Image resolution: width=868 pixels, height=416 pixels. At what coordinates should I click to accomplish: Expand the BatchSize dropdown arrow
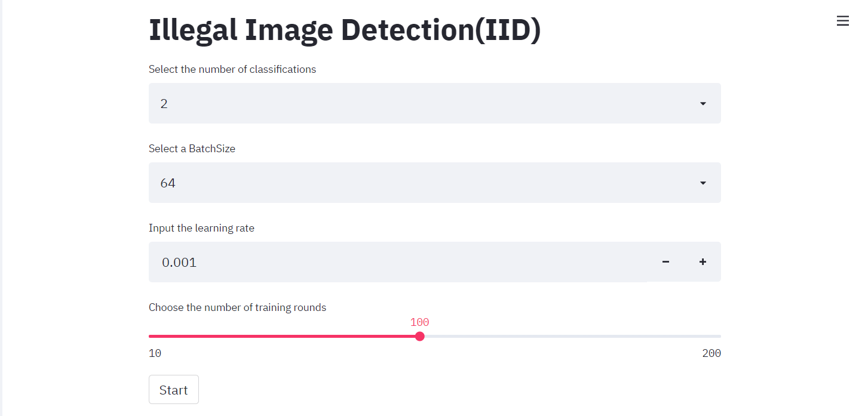(703, 183)
